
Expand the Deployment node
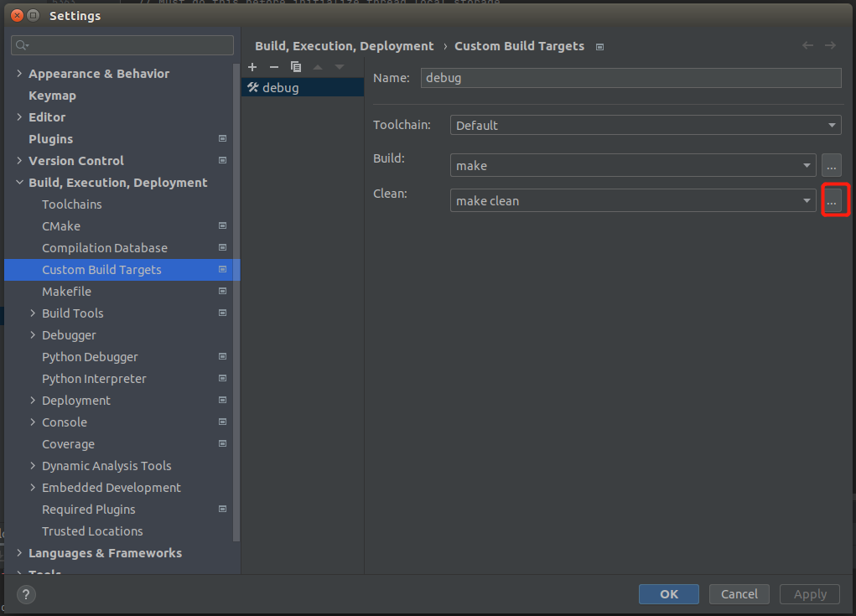coord(33,401)
